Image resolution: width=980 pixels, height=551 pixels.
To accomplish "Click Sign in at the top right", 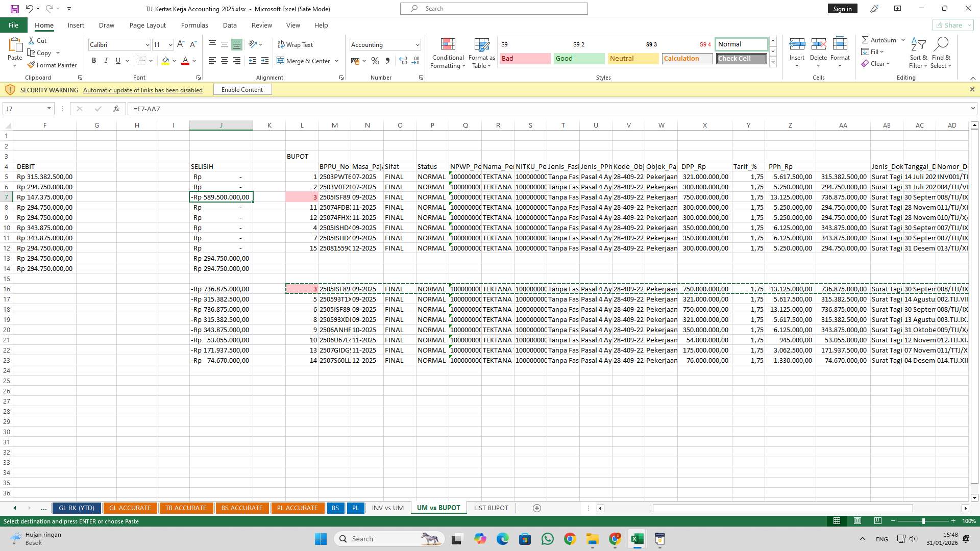I will coord(842,8).
